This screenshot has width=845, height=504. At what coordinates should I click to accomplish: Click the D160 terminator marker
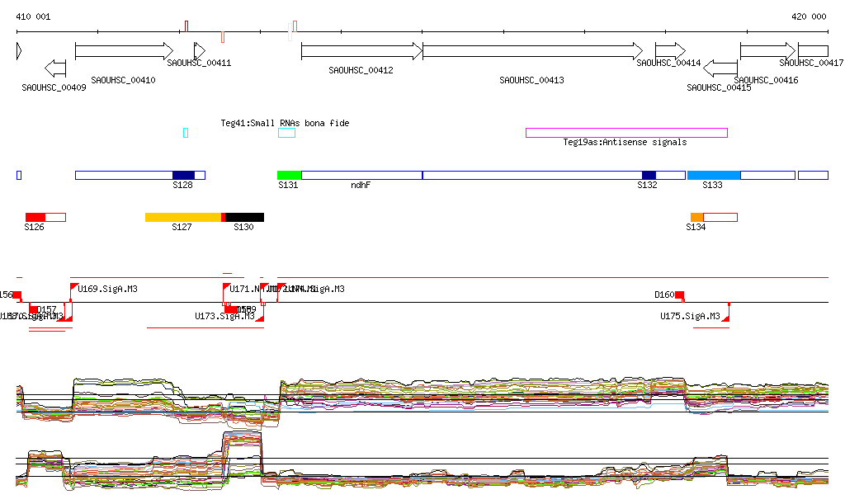(679, 295)
